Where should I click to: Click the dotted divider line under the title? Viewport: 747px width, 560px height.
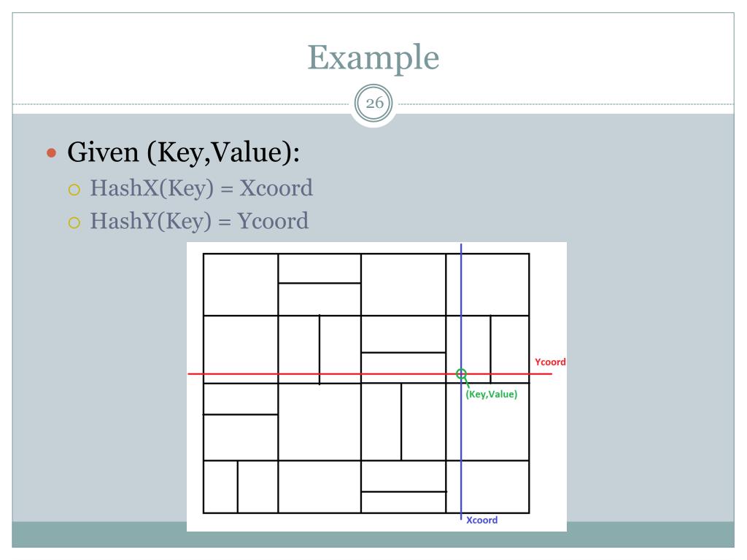[x=181, y=104]
